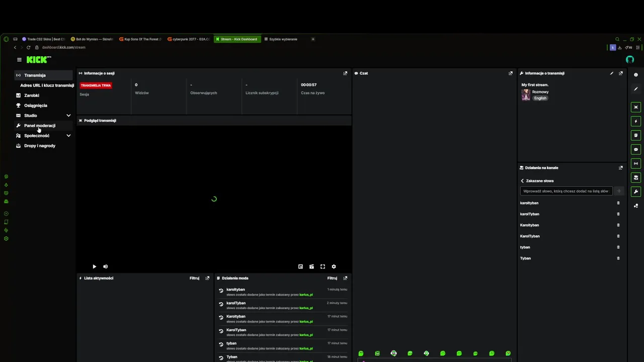Expand the Społeczność section chevron
This screenshot has width=644, height=362.
point(68,136)
